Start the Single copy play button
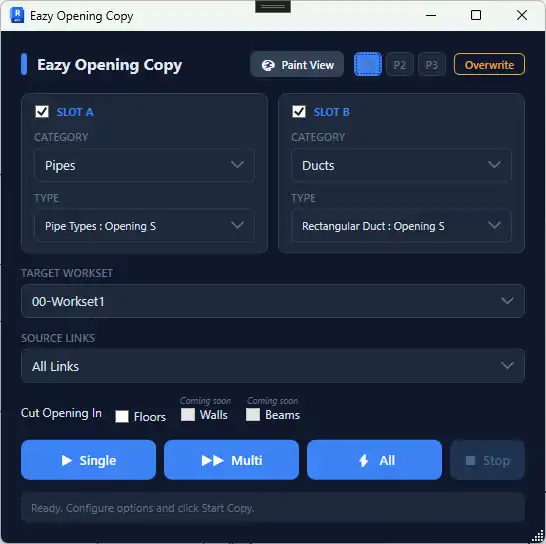Screen dimensions: 546x544 [88, 460]
